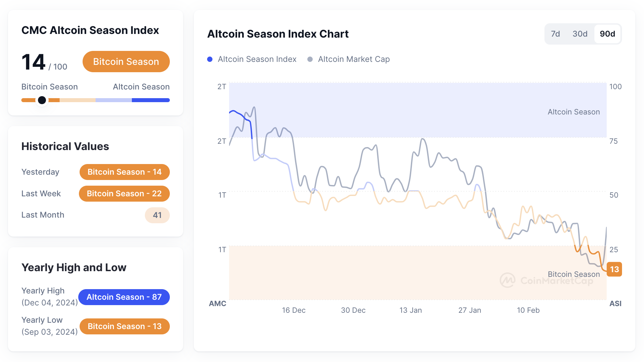Click the 16 Dec date axis label
The width and height of the screenshot is (644, 362).
(293, 310)
